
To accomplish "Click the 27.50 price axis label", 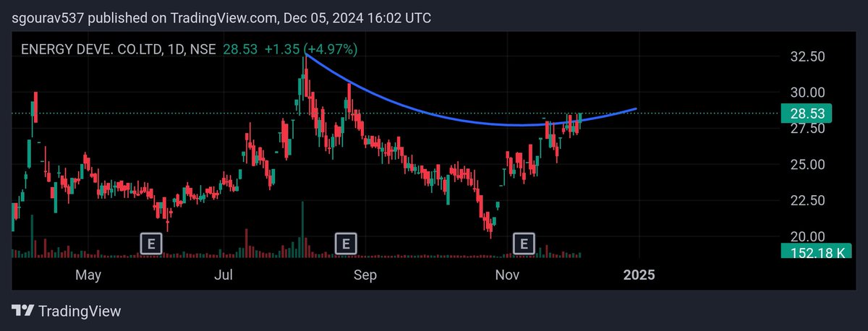I will click(x=808, y=129).
